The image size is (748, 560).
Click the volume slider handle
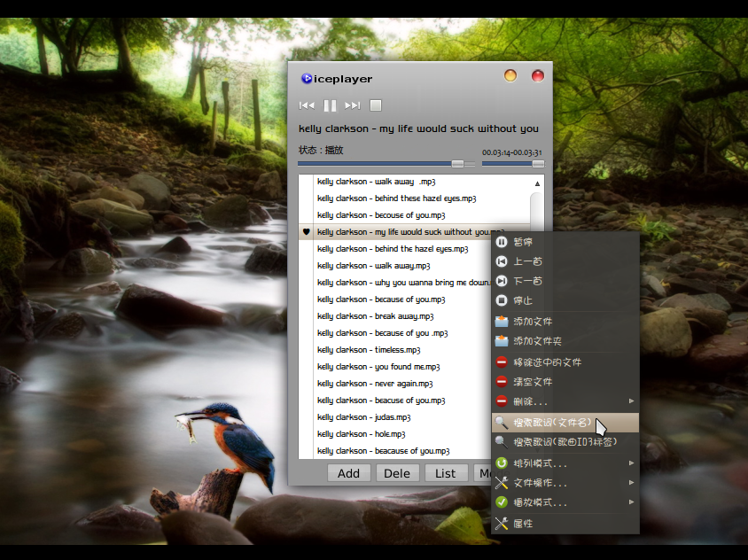click(538, 164)
